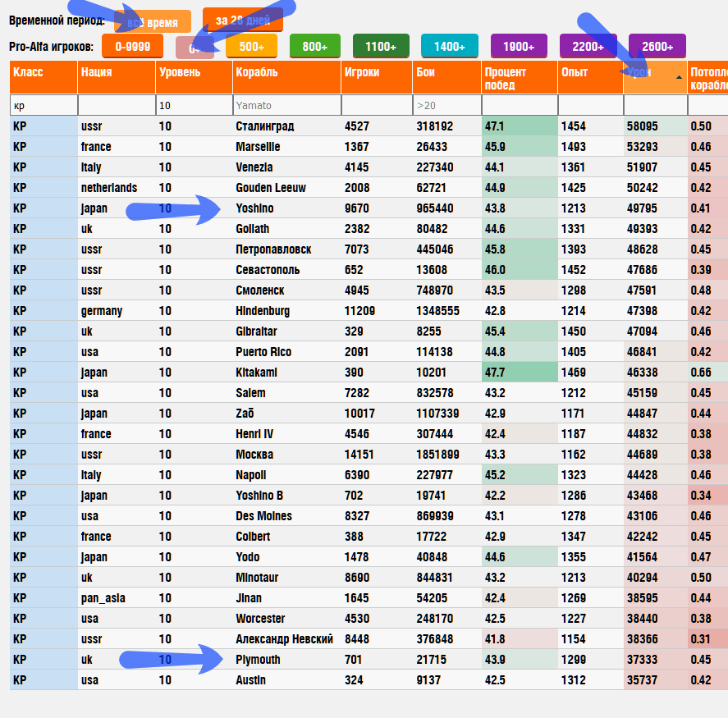Select the Puerto Rico ship name
Screen dimensions: 728x718
263,352
